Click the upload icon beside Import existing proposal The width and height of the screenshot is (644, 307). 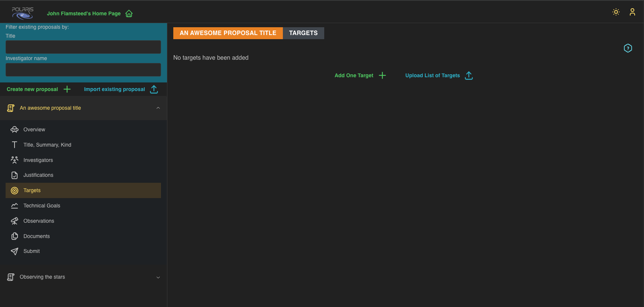[154, 89]
